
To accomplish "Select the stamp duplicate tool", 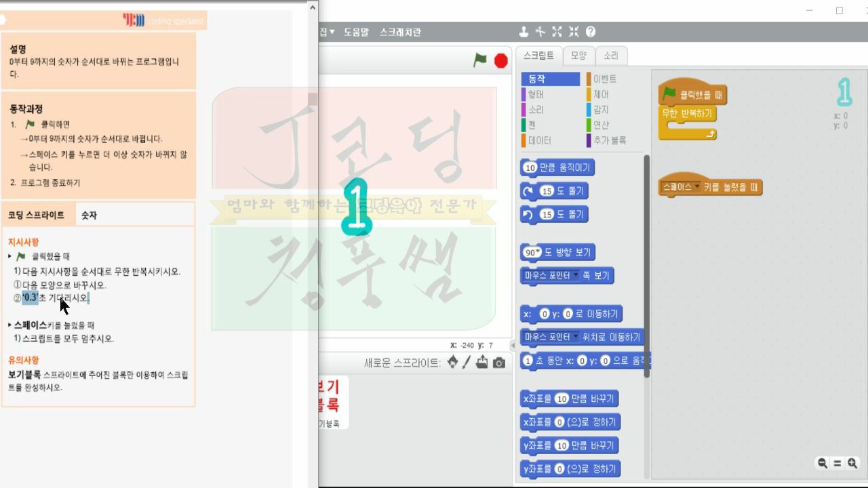I will click(524, 31).
